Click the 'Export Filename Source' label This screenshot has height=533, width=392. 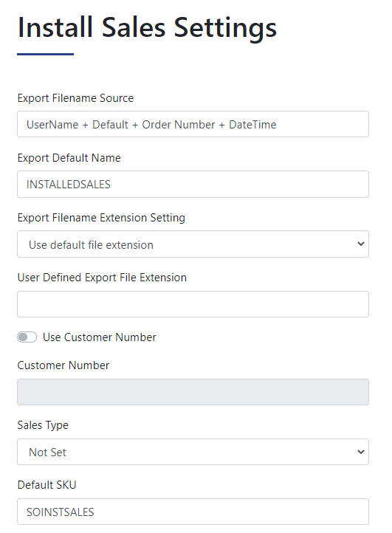[75, 98]
